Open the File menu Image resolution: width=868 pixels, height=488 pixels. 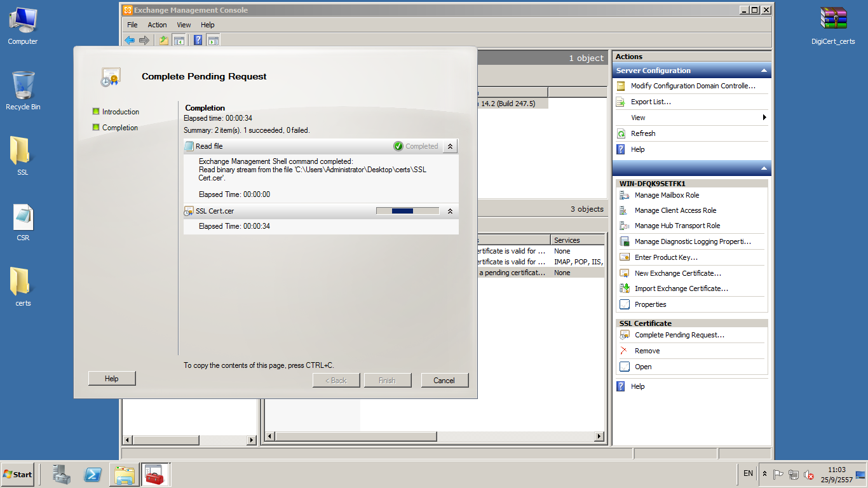click(x=132, y=25)
